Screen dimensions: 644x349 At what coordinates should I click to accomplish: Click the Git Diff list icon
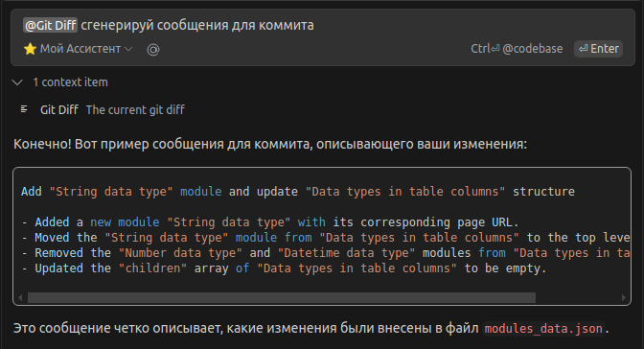tap(24, 109)
